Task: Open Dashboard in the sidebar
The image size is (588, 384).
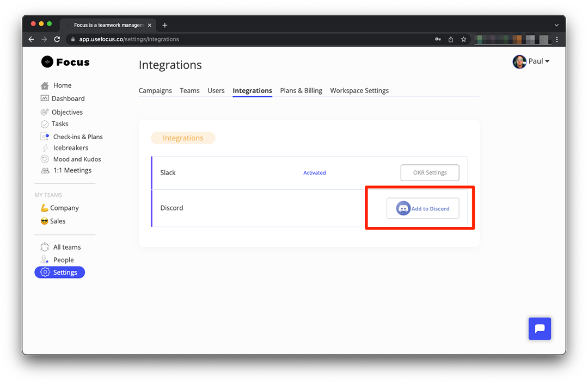Action: (x=68, y=98)
